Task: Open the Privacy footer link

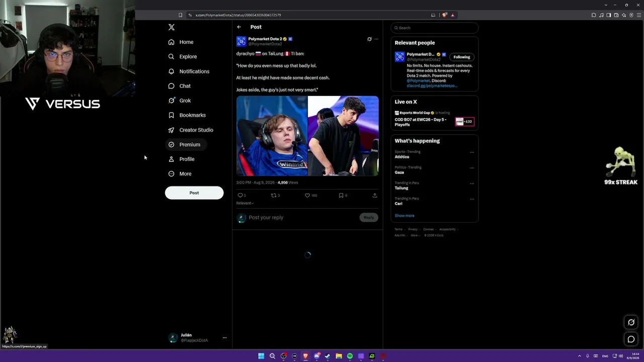Action: point(413,229)
